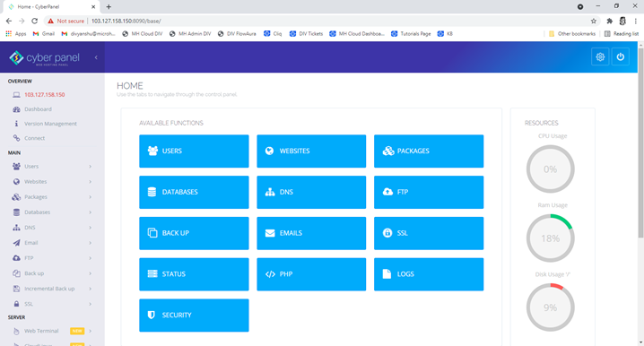Open the Apps bookmark
This screenshot has width=644, height=346.
[16, 34]
